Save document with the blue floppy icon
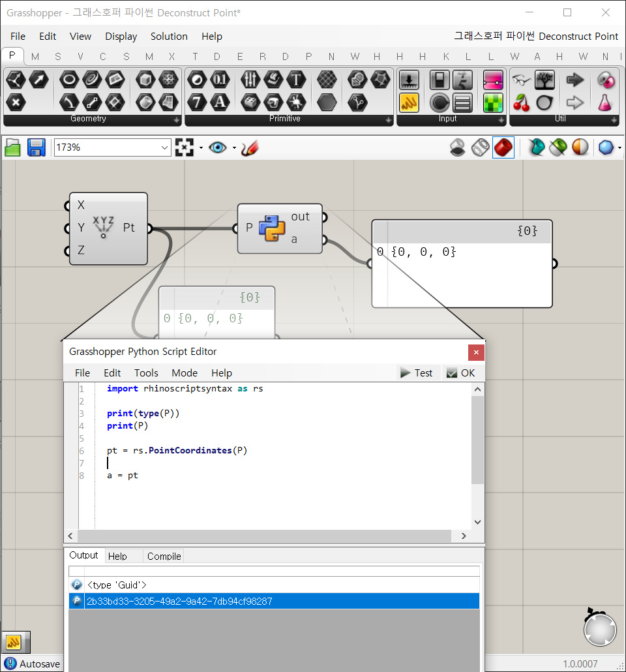This screenshot has width=626, height=672. click(37, 148)
